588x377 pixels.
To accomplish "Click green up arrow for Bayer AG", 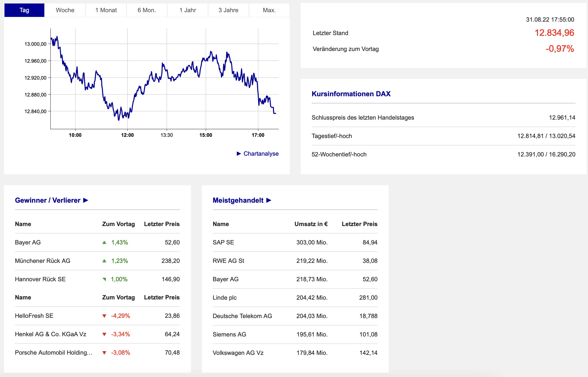I will [104, 242].
